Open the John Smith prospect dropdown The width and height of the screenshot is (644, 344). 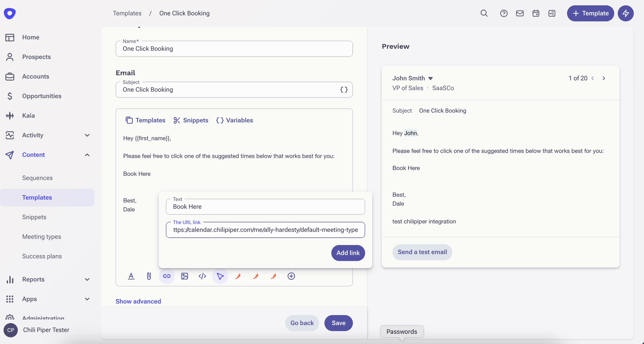(x=430, y=78)
